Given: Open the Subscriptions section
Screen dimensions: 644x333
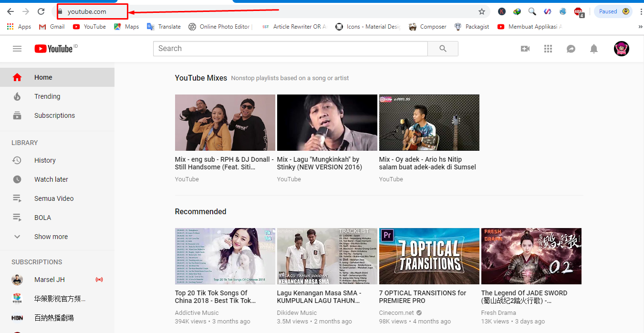Looking at the screenshot, I should point(54,115).
